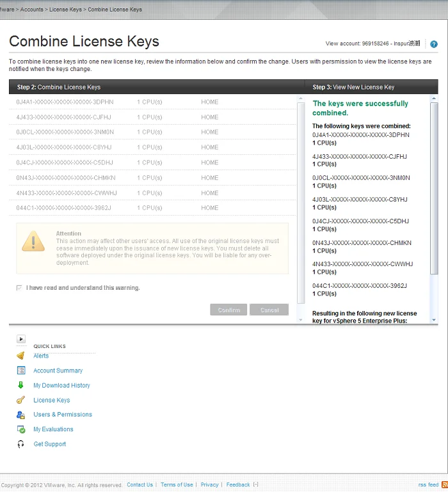Click the Confirm button
Screen dimensions: 448x492
pyautogui.click(x=228, y=310)
